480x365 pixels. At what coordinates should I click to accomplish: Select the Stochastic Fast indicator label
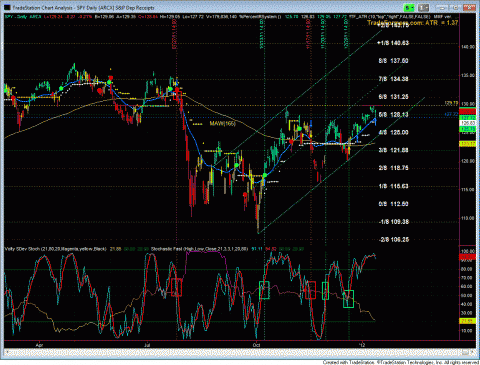click(x=200, y=249)
